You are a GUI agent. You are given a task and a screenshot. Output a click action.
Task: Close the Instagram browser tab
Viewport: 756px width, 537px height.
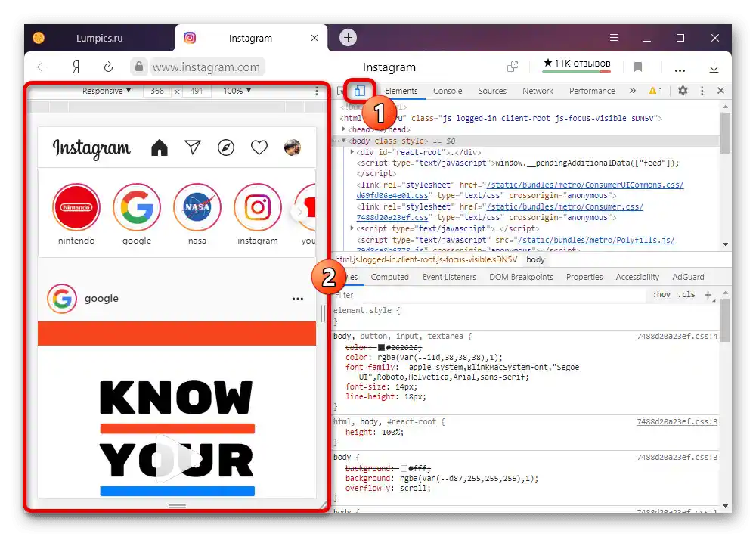click(314, 38)
